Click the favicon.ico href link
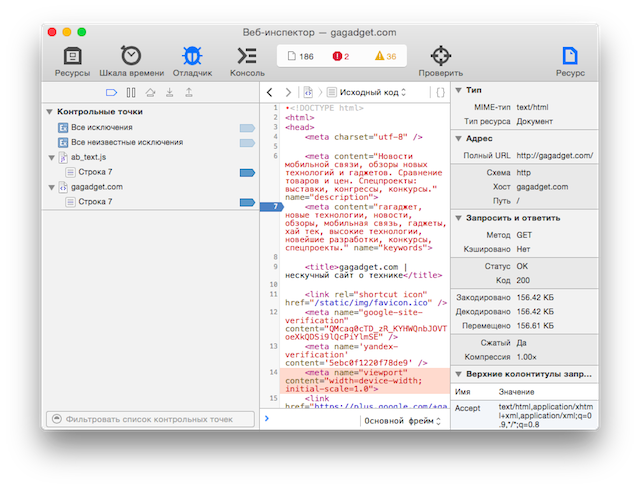 pos(371,303)
